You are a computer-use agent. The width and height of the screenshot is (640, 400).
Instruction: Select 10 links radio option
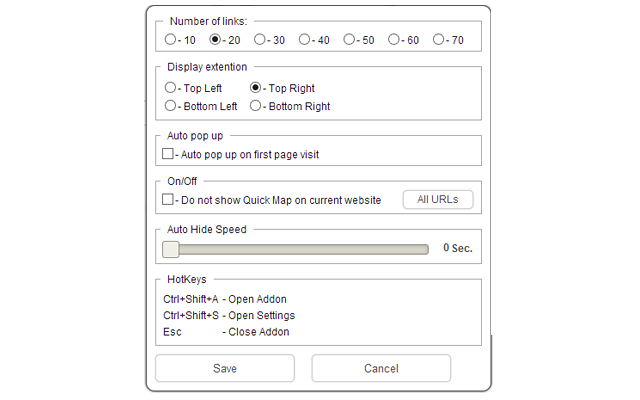170,39
